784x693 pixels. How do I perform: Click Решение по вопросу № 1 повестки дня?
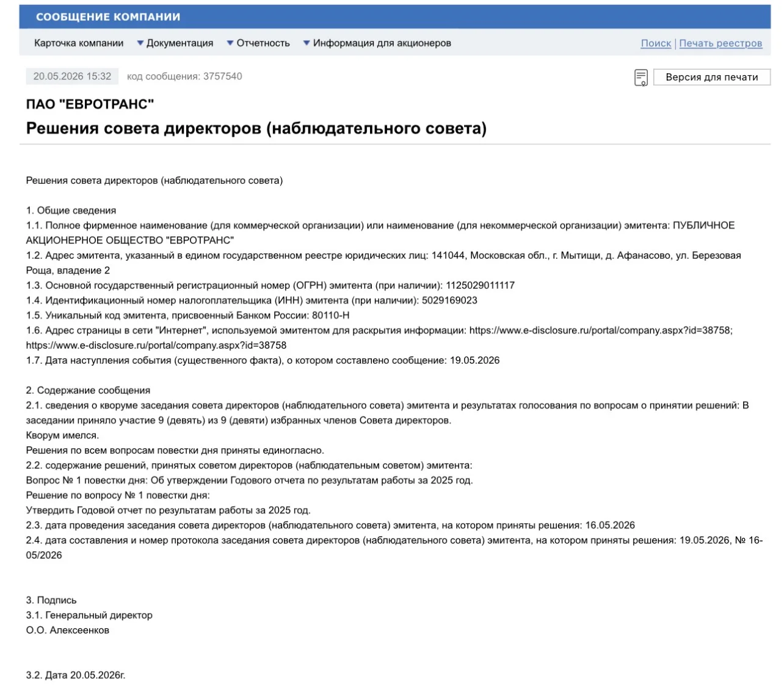(118, 495)
